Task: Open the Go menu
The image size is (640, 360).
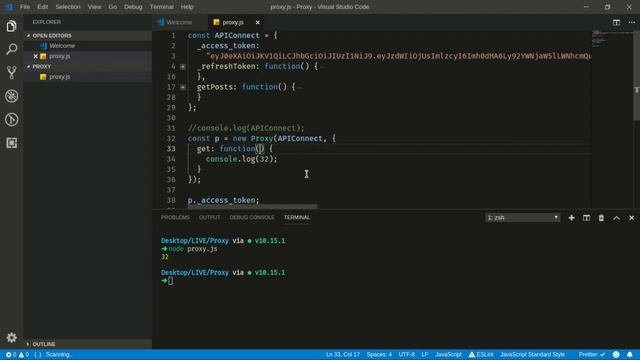Action: [x=113, y=7]
